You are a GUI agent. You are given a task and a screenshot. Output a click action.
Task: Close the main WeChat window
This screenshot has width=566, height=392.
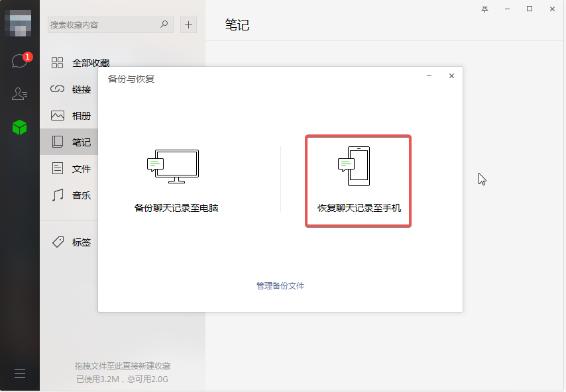(x=552, y=9)
